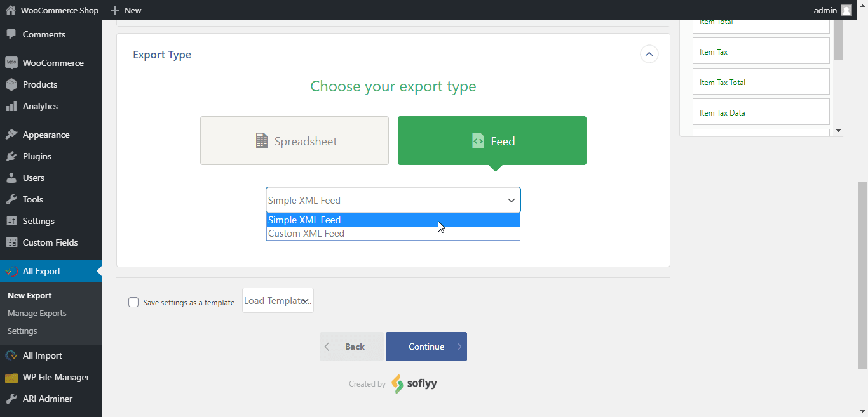Click the All Import logo icon

pos(11,355)
